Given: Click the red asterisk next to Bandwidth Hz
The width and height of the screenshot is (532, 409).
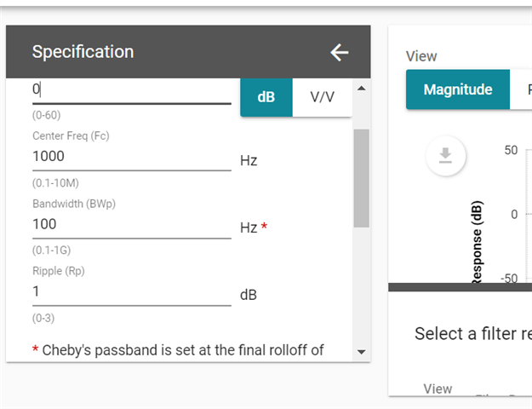Looking at the screenshot, I should point(264,227).
